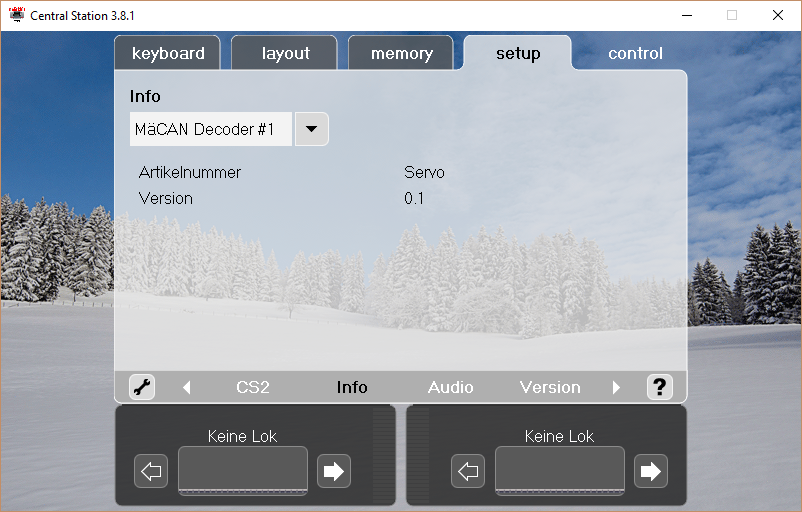Click the right arrow in setup submenu bar
The height and width of the screenshot is (512, 802).
click(x=616, y=388)
